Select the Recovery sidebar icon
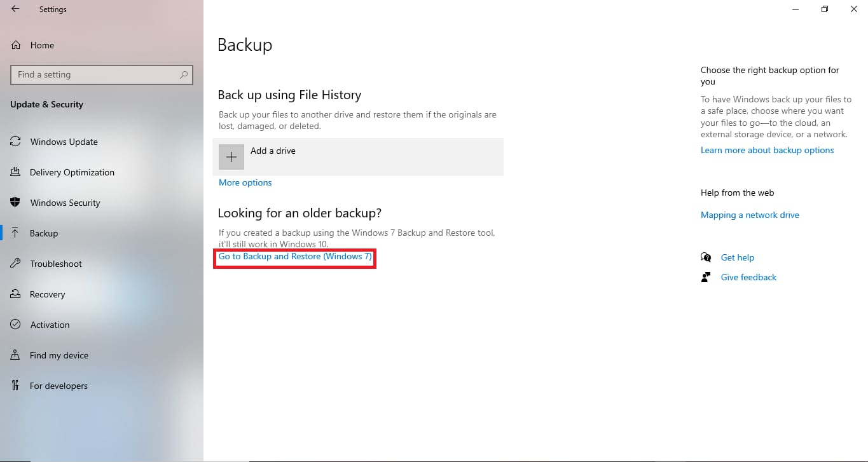 (x=15, y=294)
